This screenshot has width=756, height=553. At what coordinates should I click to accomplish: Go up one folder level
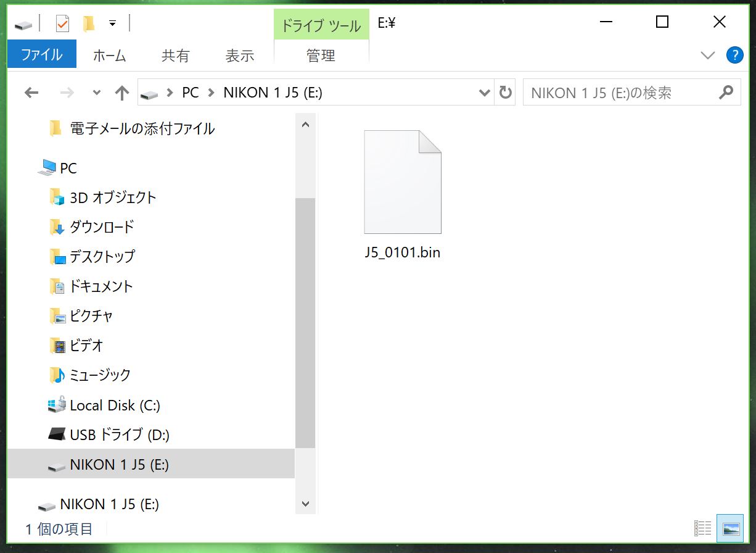coord(122,93)
